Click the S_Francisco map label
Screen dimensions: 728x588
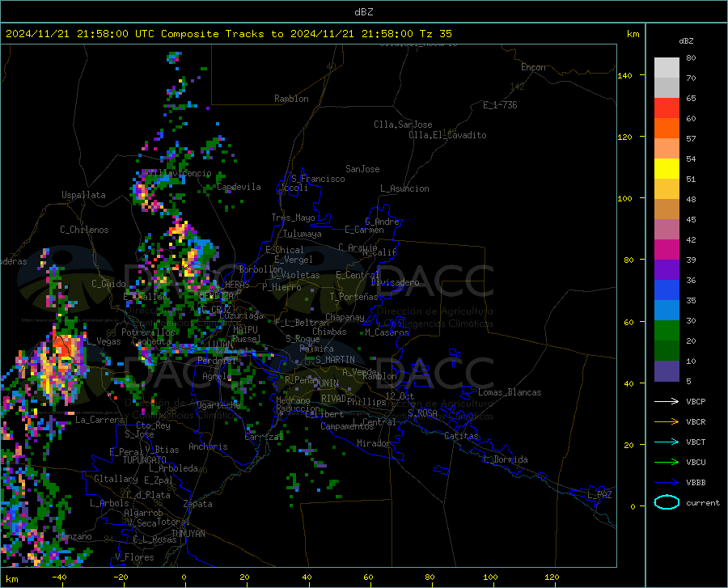318,179
